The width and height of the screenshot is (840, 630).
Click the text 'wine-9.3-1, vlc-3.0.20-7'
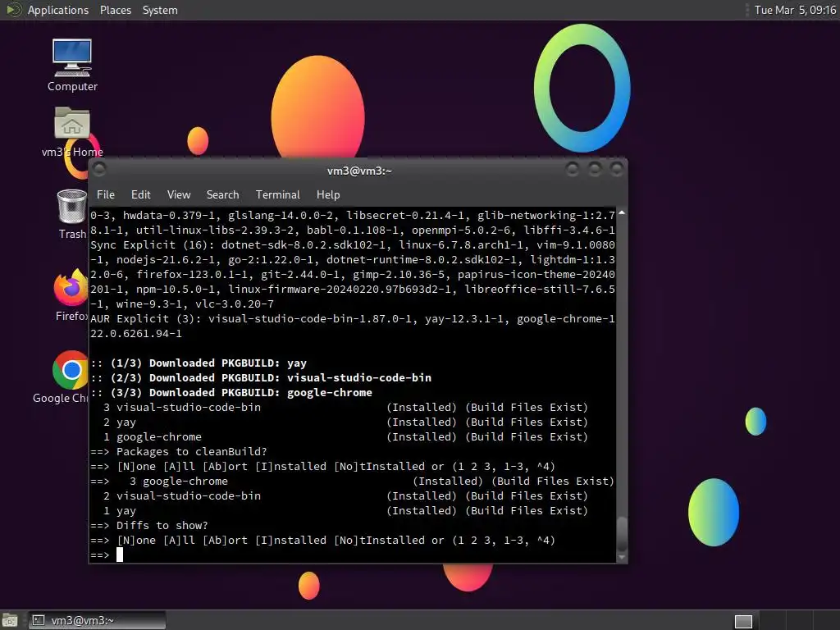(x=195, y=304)
